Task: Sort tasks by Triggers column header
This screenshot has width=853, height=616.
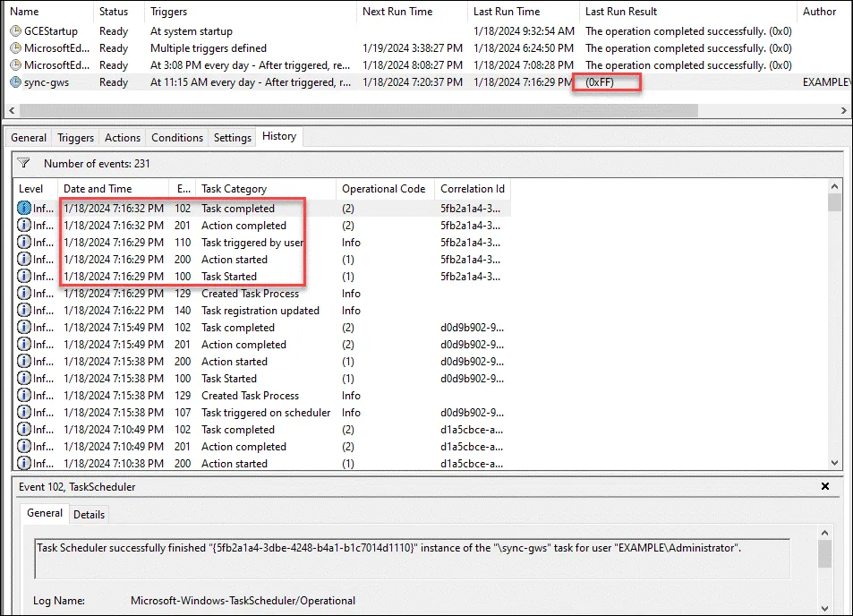Action: tap(251, 12)
